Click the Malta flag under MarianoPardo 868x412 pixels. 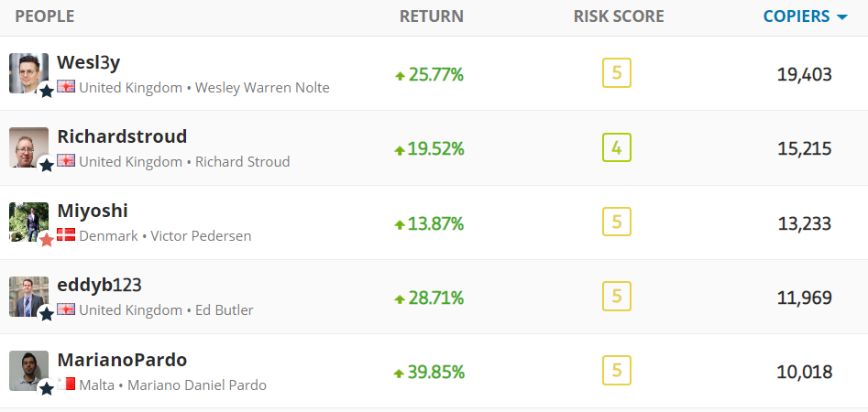point(66,385)
